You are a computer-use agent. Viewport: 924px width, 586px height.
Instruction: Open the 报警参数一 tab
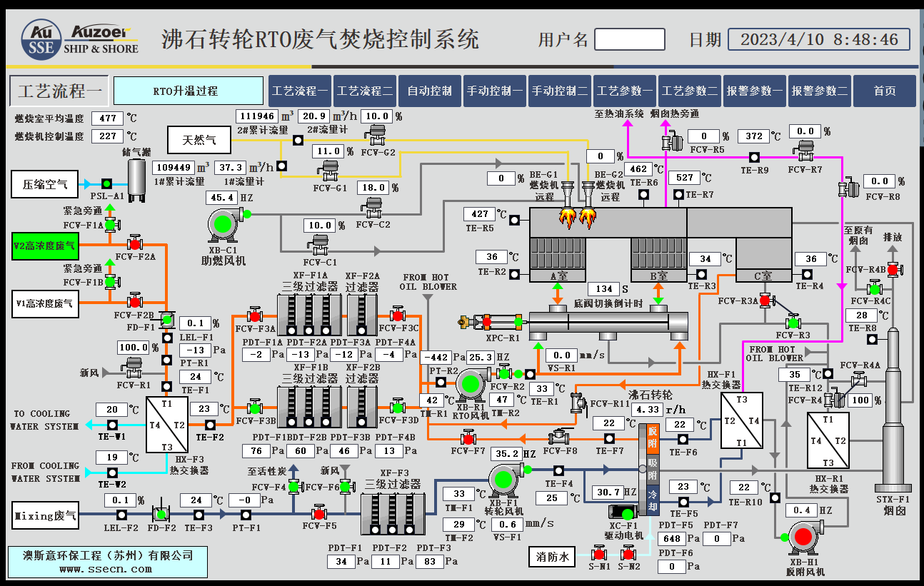[x=753, y=90]
